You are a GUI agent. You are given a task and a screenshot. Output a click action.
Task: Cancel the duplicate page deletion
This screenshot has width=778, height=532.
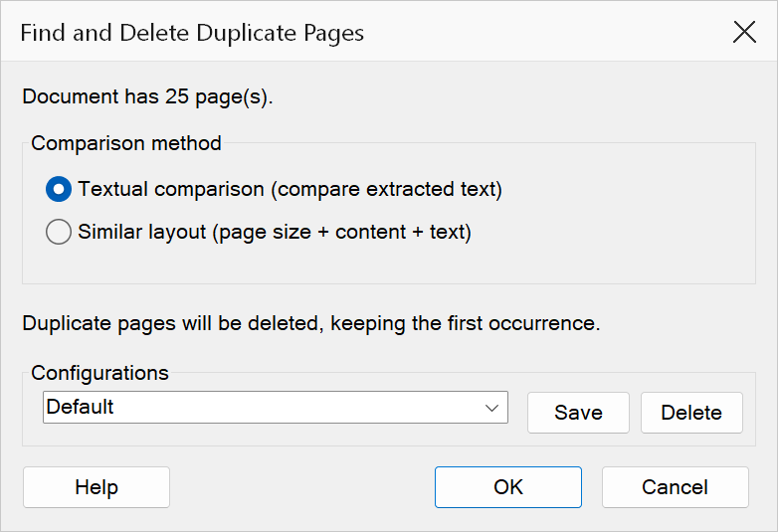click(x=676, y=487)
